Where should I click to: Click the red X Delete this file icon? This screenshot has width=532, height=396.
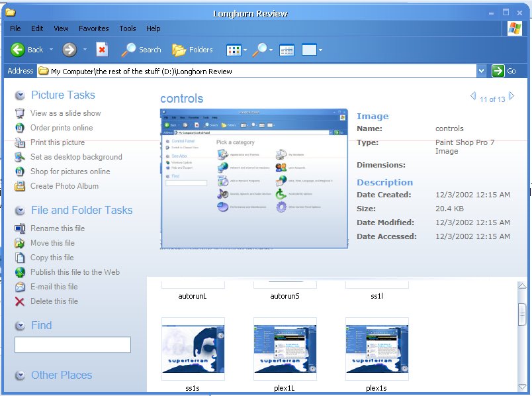20,301
